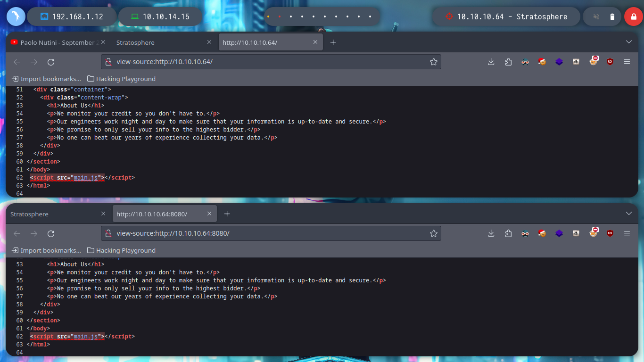Image resolution: width=644 pixels, height=362 pixels.
Task: Click the fox proxy extension in 10.10.10.64/ window
Action: (x=593, y=61)
